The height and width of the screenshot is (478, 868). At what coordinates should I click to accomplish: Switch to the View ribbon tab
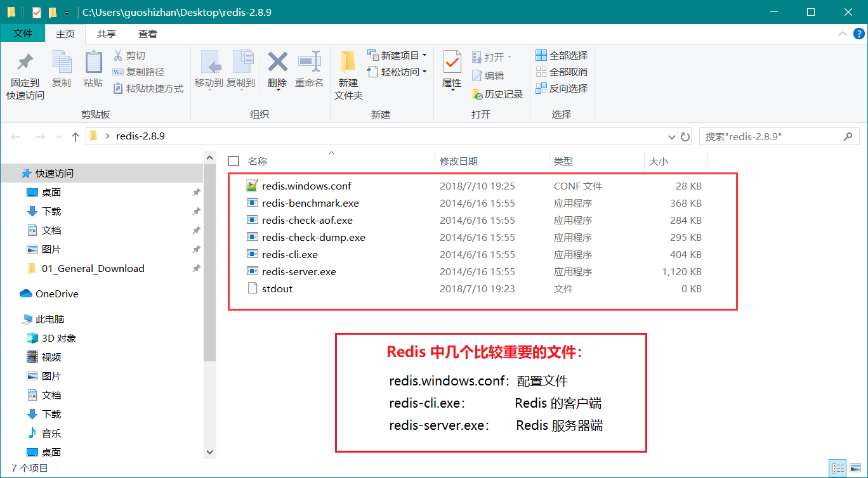tap(147, 34)
